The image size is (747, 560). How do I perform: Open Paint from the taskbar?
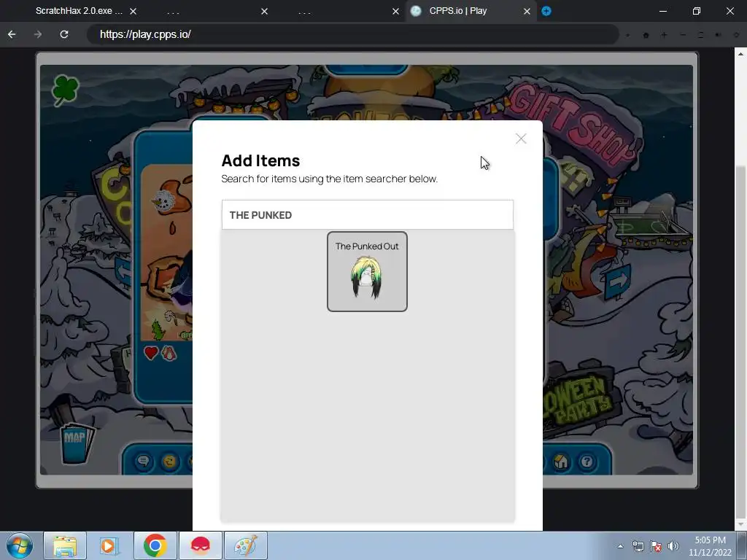(245, 545)
